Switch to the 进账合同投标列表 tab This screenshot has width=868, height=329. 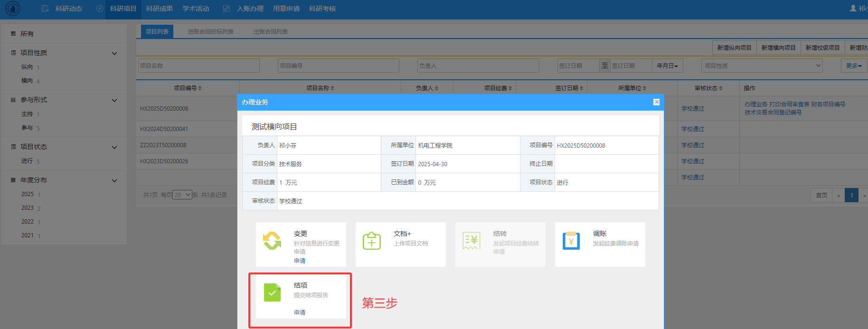click(x=210, y=32)
